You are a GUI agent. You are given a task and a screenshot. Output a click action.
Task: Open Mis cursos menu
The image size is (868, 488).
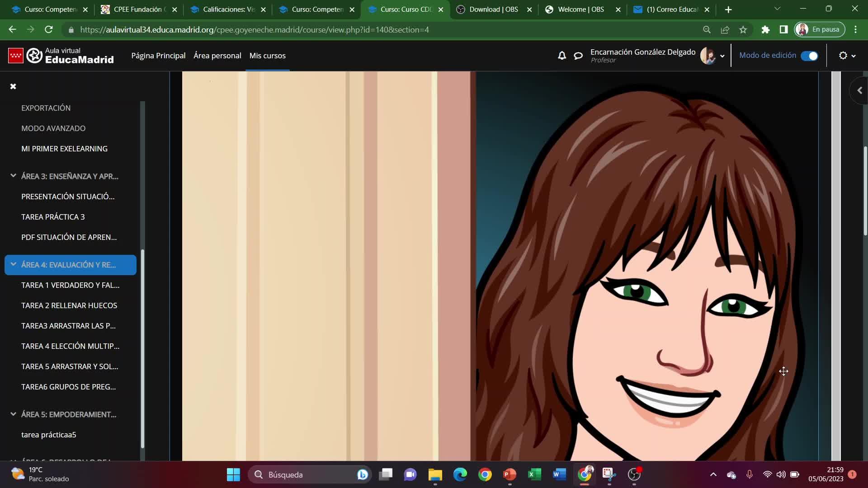267,56
